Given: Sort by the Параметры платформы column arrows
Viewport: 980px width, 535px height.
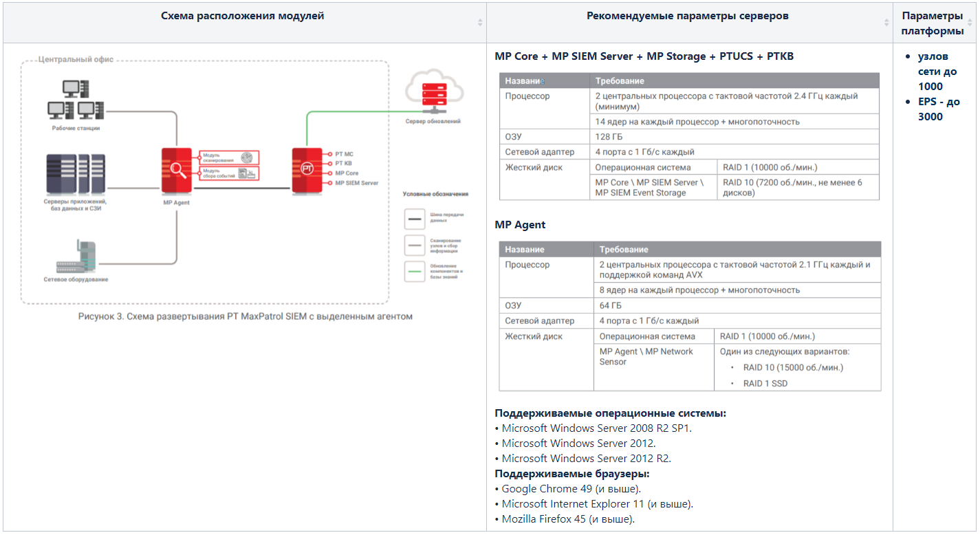Looking at the screenshot, I should pos(971,23).
